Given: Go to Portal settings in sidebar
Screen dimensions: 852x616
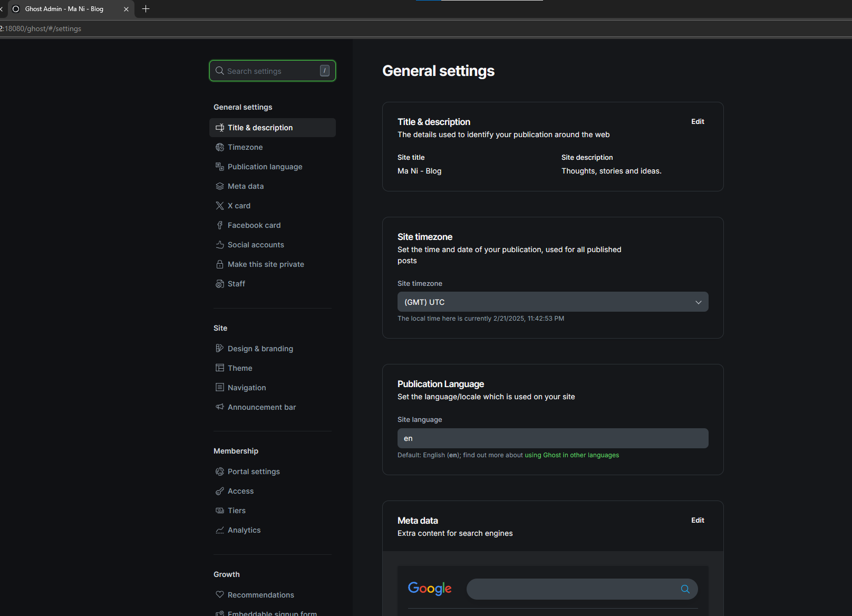Looking at the screenshot, I should 254,471.
